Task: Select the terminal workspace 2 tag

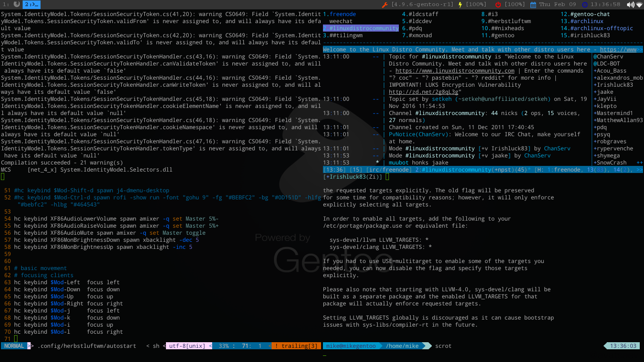Action: [x=31, y=4]
